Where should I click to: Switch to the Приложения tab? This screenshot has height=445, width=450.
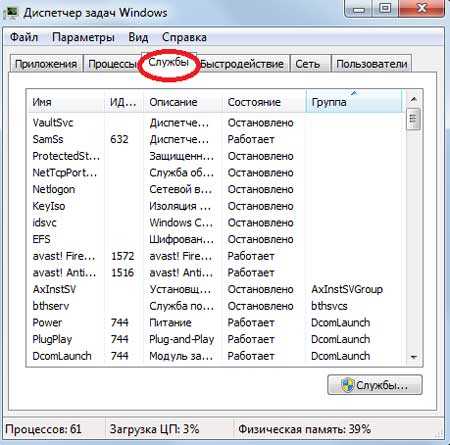point(46,64)
